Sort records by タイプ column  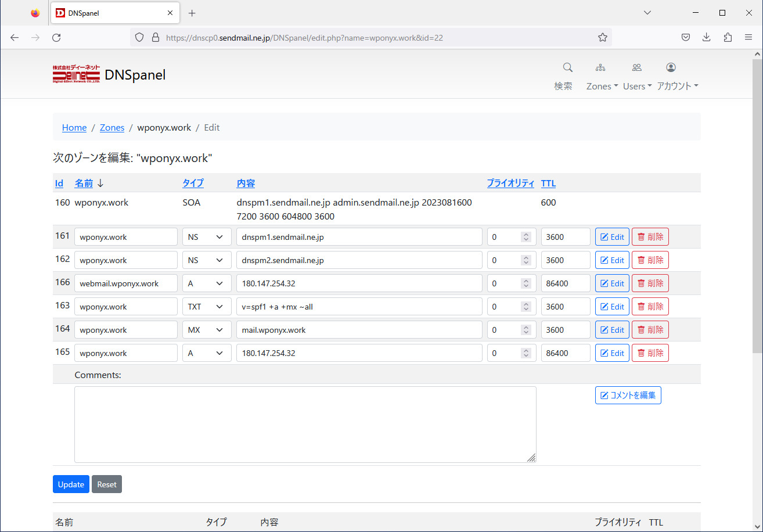coord(193,183)
